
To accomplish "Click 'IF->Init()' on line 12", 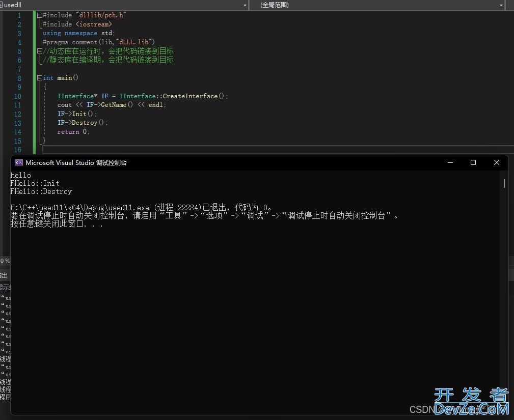I will pos(77,114).
